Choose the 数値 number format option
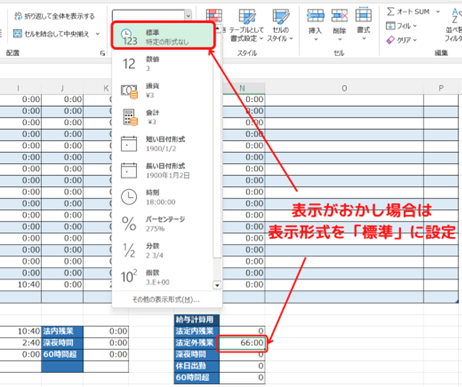Image resolution: width=462 pixels, height=387 pixels. pos(163,63)
